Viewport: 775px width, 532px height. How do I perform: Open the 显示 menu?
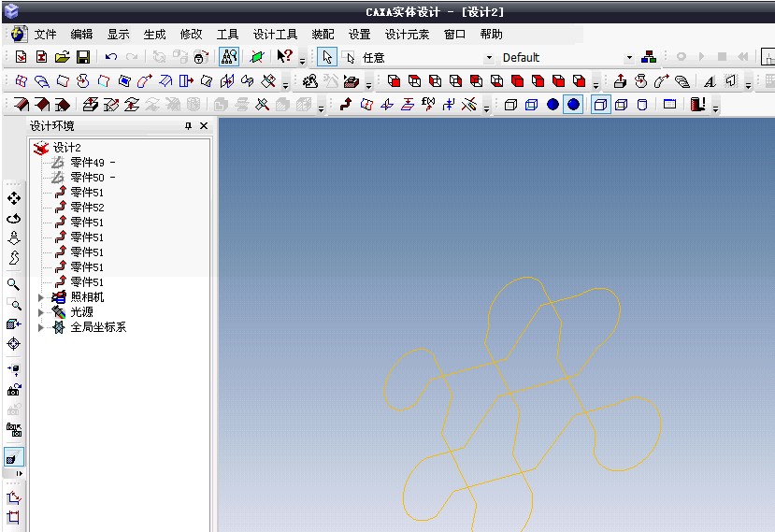(x=118, y=35)
